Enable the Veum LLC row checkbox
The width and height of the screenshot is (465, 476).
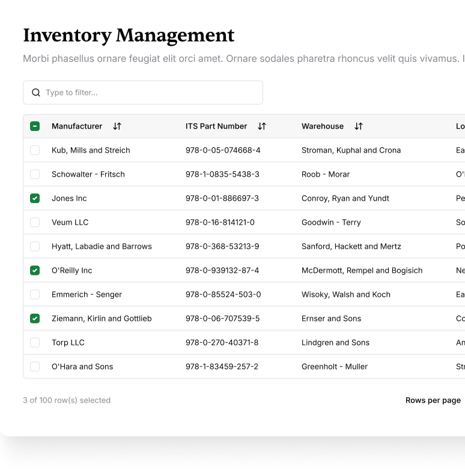pyautogui.click(x=35, y=222)
